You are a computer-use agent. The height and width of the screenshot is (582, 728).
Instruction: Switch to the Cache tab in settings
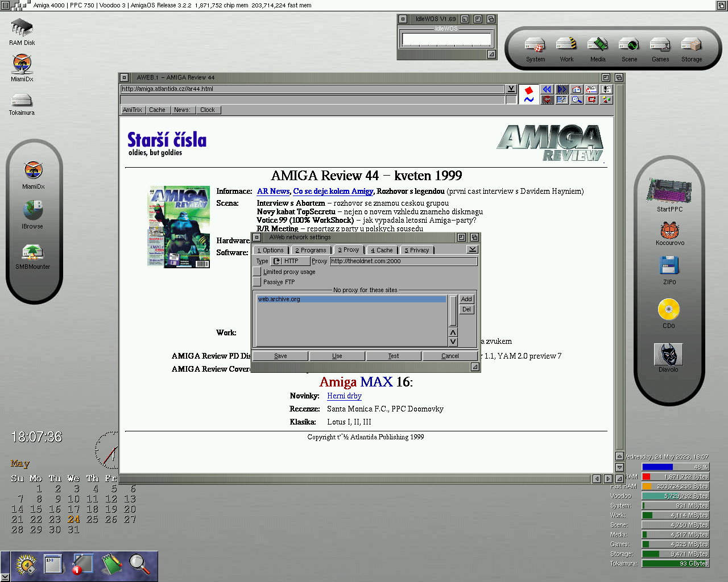click(x=382, y=250)
